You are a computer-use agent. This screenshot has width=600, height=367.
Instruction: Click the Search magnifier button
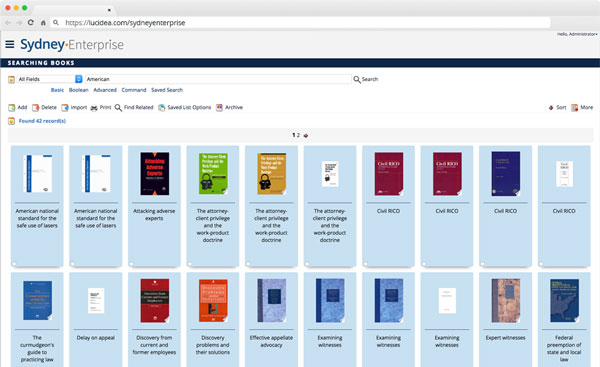point(365,79)
